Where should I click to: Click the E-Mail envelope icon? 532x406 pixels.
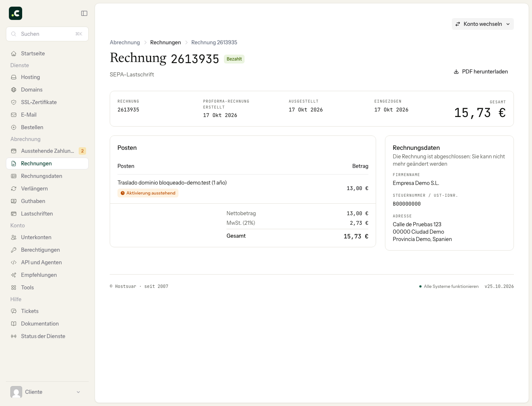point(14,115)
